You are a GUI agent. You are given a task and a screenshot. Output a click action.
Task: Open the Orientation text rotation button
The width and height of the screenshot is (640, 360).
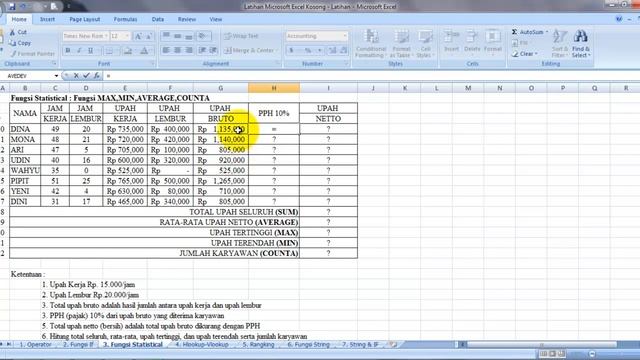(x=203, y=36)
